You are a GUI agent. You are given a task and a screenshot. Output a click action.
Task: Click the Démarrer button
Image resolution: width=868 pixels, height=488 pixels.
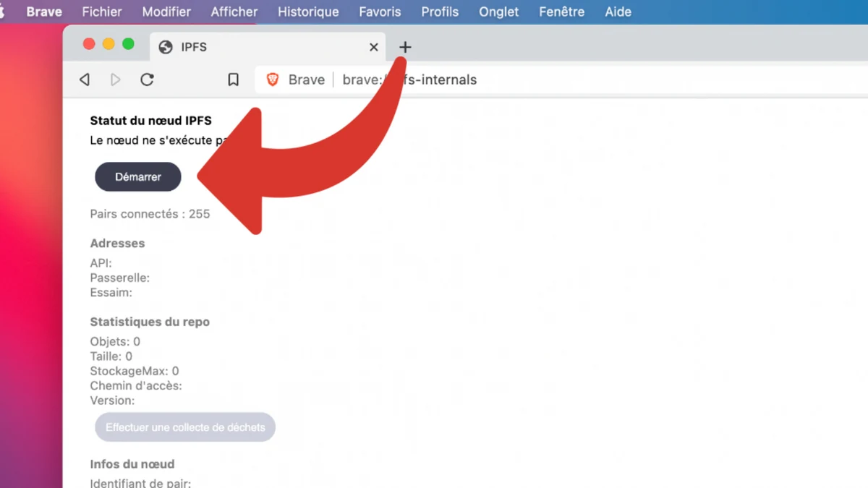click(138, 176)
